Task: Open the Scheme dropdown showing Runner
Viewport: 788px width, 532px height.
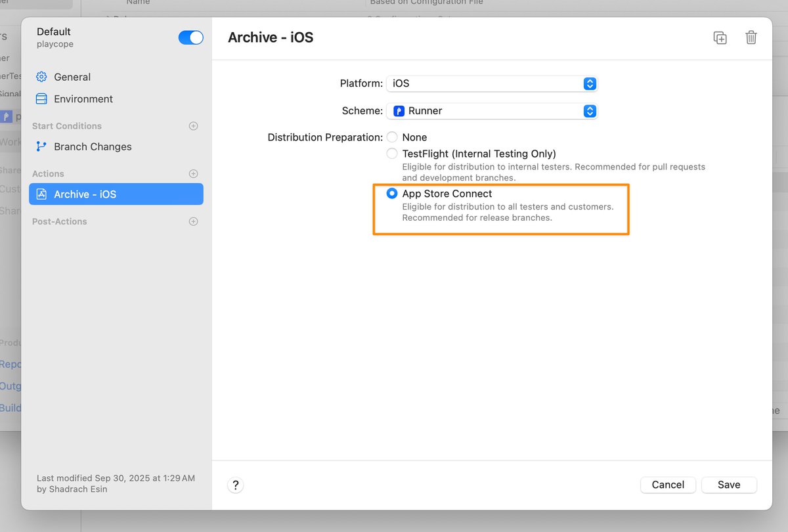Action: 492,111
